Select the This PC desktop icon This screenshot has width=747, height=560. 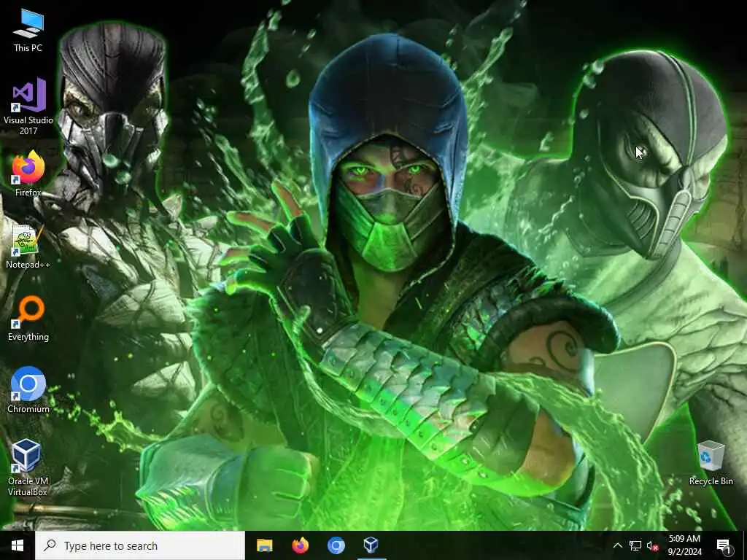coord(28,31)
